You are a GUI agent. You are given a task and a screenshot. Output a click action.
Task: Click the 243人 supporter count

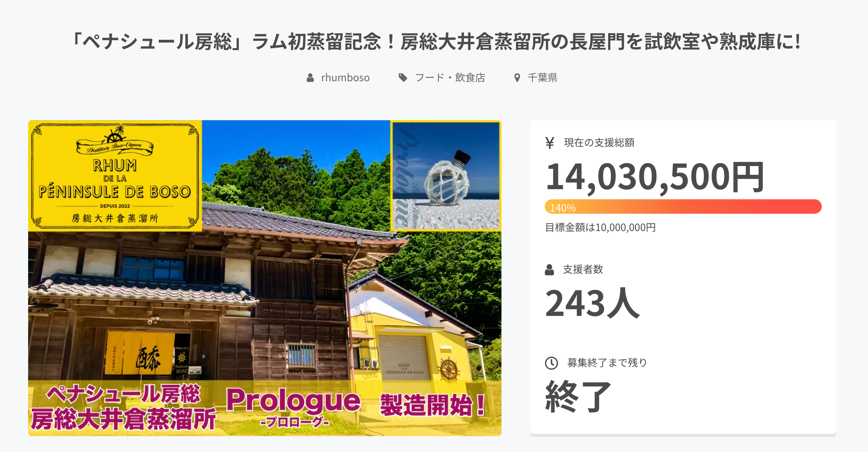tap(592, 303)
